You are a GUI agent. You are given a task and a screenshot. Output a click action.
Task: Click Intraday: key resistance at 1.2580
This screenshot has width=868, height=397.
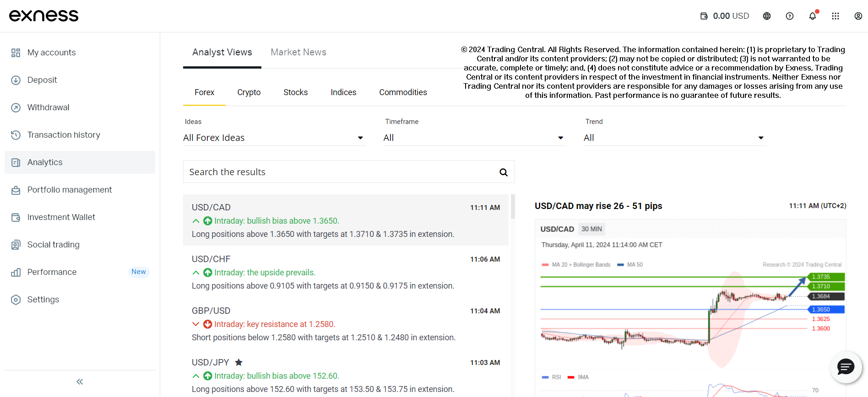click(x=275, y=324)
